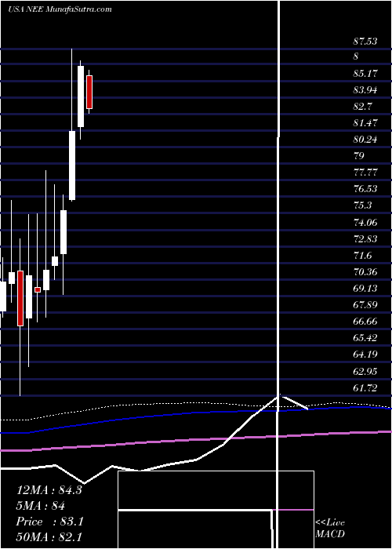This screenshot has height=549, width=392.
Task: Select the 76.53 price axis label
Action: click(x=365, y=189)
